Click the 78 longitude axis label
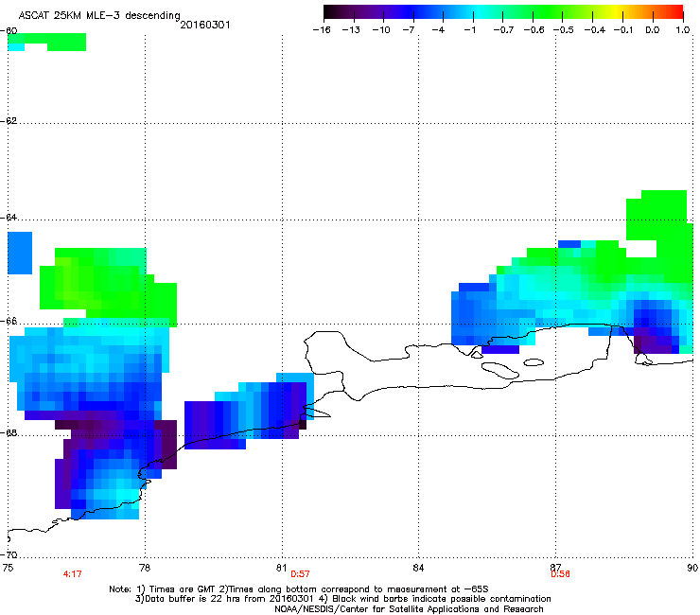The image size is (700, 615). coord(145,568)
